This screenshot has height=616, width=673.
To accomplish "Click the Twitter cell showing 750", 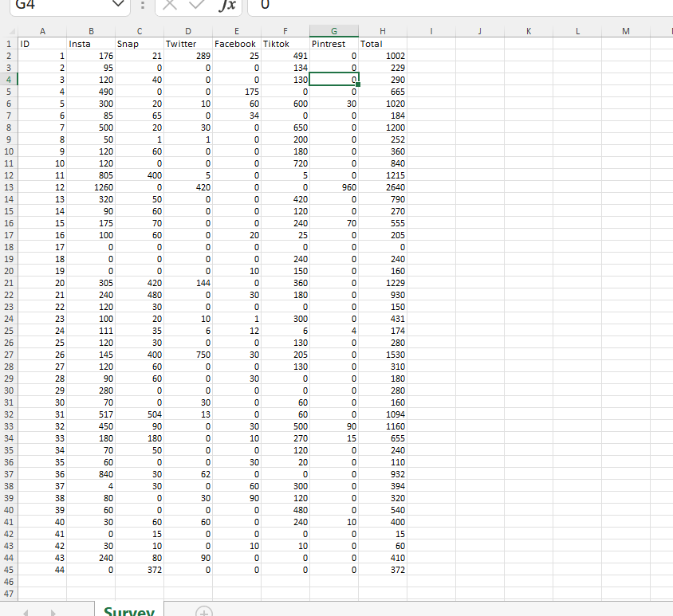I will point(188,355).
